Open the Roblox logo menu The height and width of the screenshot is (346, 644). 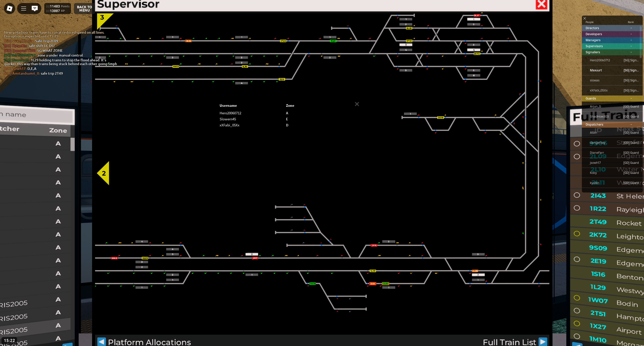coord(9,9)
